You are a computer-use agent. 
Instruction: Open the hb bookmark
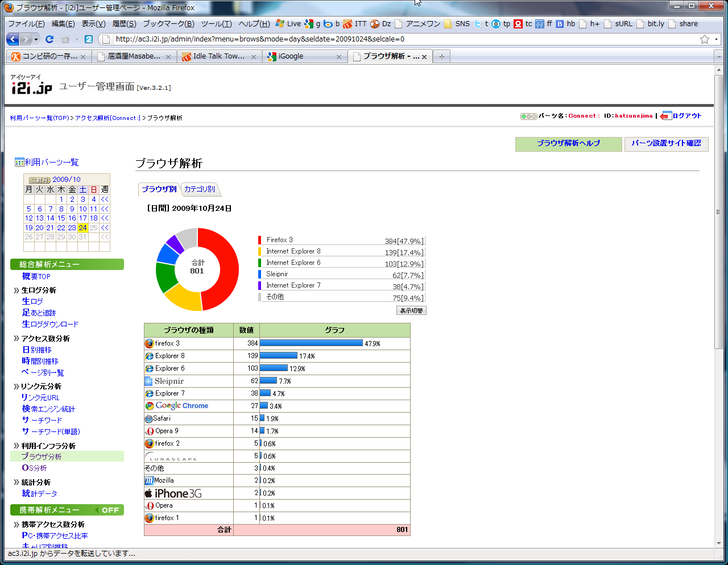click(565, 23)
